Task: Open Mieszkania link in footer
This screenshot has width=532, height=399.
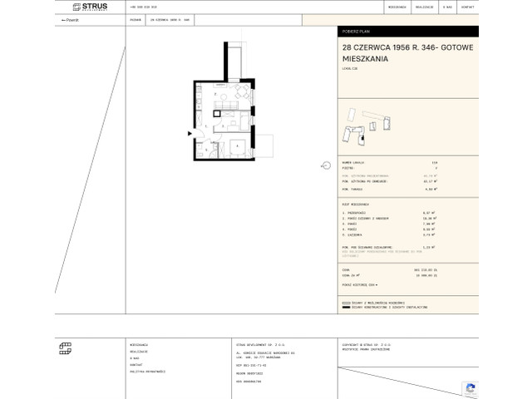Action: tap(139, 343)
